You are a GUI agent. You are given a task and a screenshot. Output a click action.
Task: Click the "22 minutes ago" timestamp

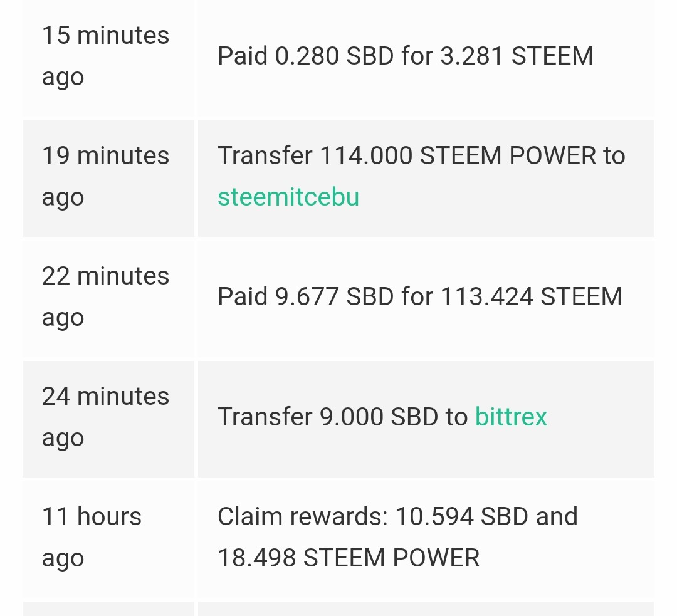point(105,296)
